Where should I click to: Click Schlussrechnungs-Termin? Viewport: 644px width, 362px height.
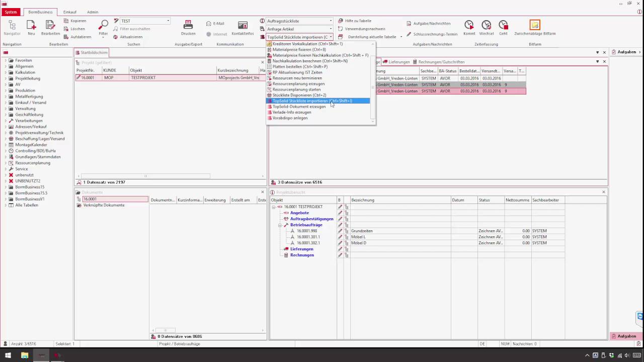[x=432, y=34]
